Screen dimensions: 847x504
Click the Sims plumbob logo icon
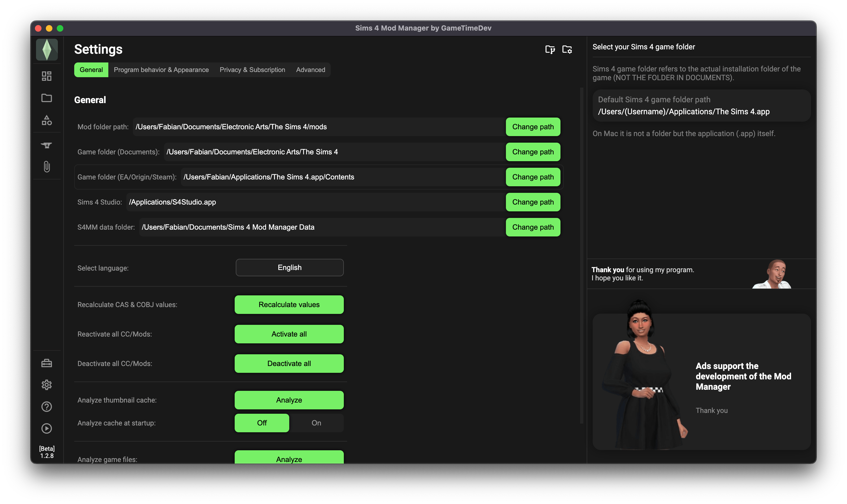coord(47,50)
